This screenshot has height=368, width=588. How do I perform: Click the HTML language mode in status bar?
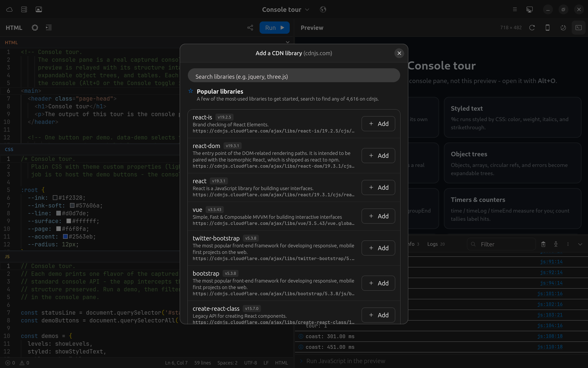click(x=281, y=363)
